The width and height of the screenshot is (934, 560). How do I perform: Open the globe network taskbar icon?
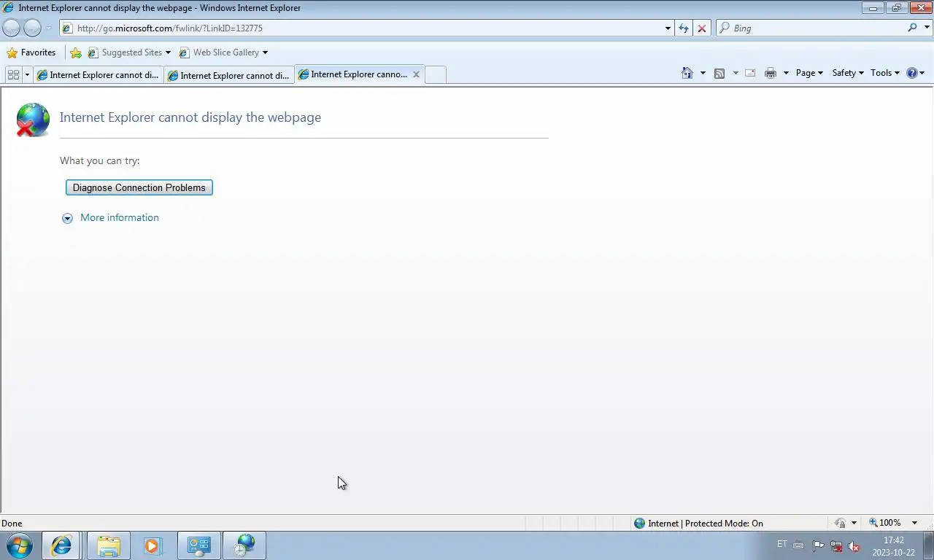[244, 545]
